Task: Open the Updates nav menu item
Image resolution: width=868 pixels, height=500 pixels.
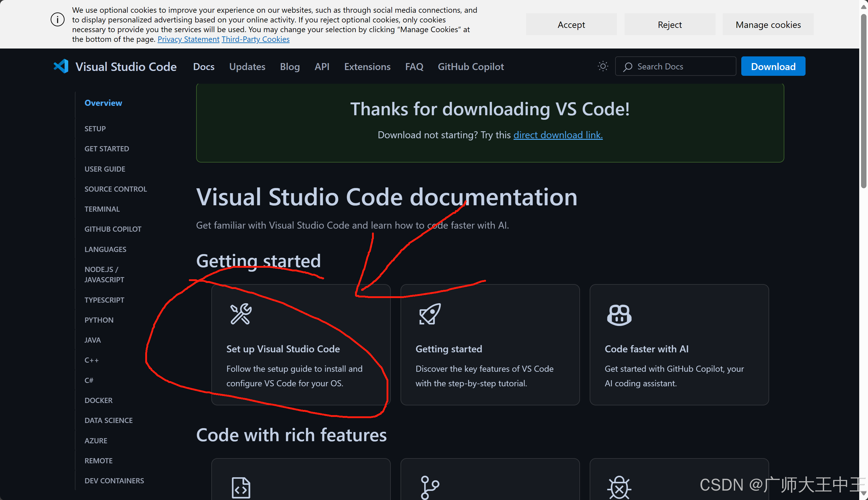Action: pos(247,67)
